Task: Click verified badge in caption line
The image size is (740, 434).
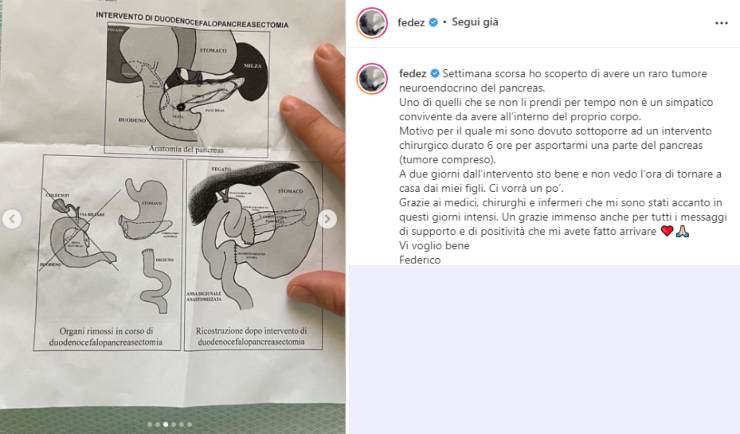Action: (435, 74)
